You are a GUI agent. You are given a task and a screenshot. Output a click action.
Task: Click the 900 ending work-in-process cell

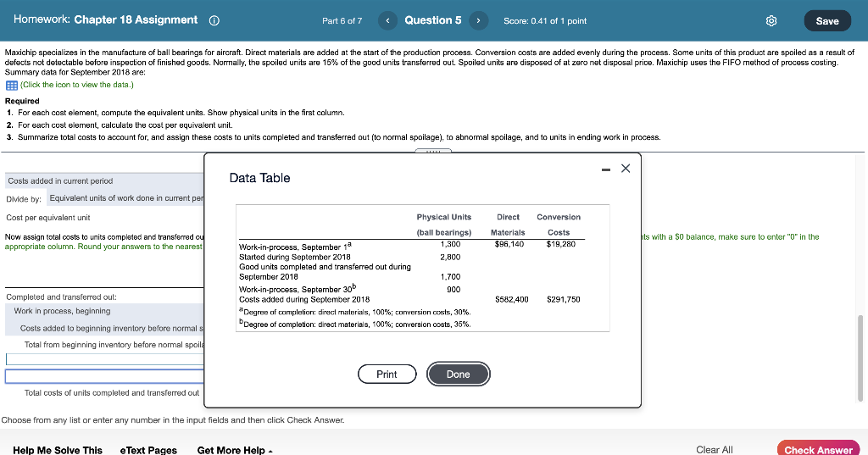coord(453,290)
